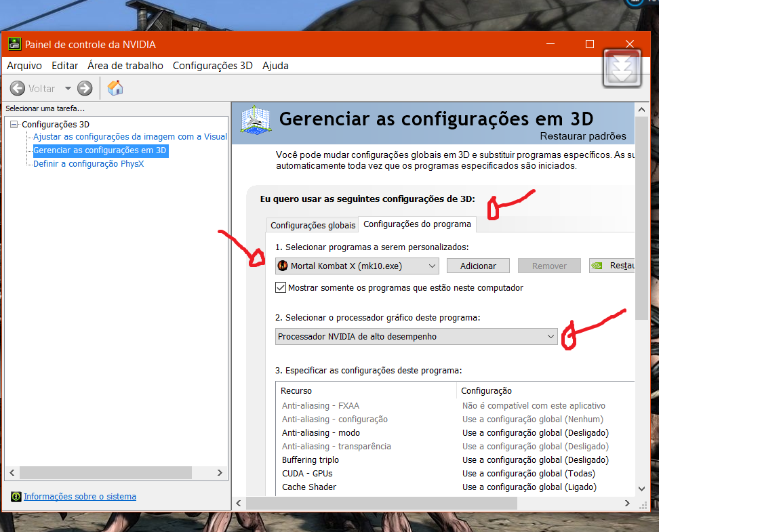781x532 pixels.
Task: Open the Processador NVIDIA de alto desempenho dropdown
Action: click(416, 337)
